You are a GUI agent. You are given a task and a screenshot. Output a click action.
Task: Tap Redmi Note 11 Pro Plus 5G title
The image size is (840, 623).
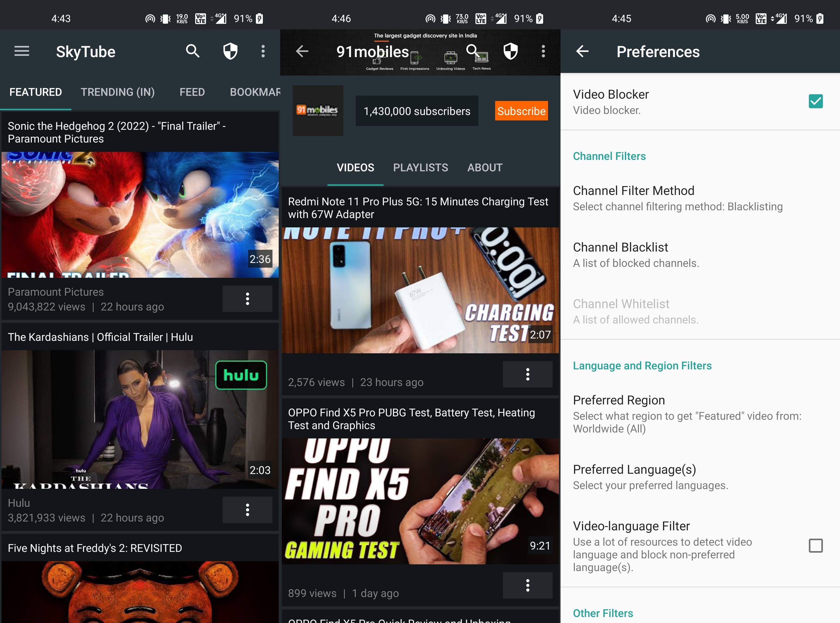pyautogui.click(x=418, y=208)
